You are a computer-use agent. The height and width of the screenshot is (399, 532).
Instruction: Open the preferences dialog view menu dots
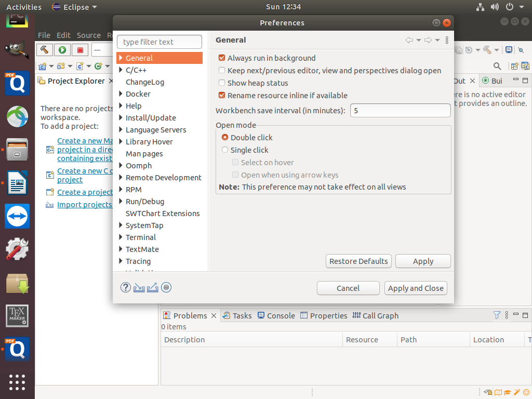tap(447, 40)
